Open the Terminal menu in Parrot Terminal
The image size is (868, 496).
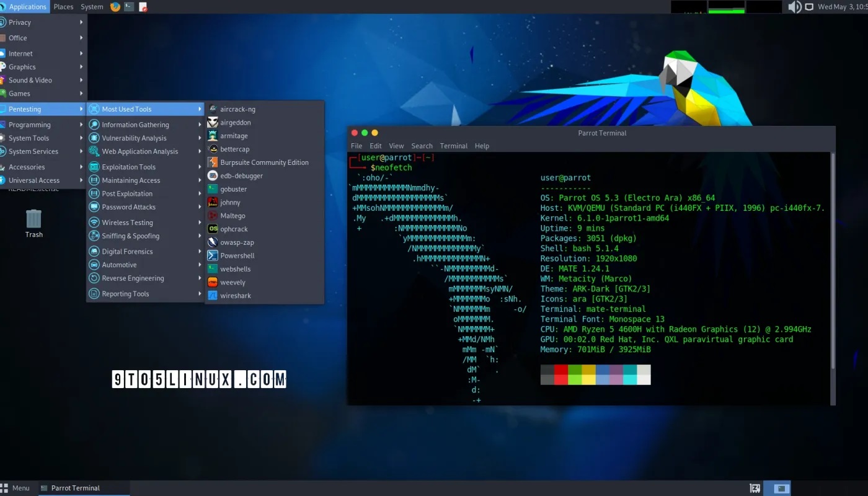pos(453,146)
